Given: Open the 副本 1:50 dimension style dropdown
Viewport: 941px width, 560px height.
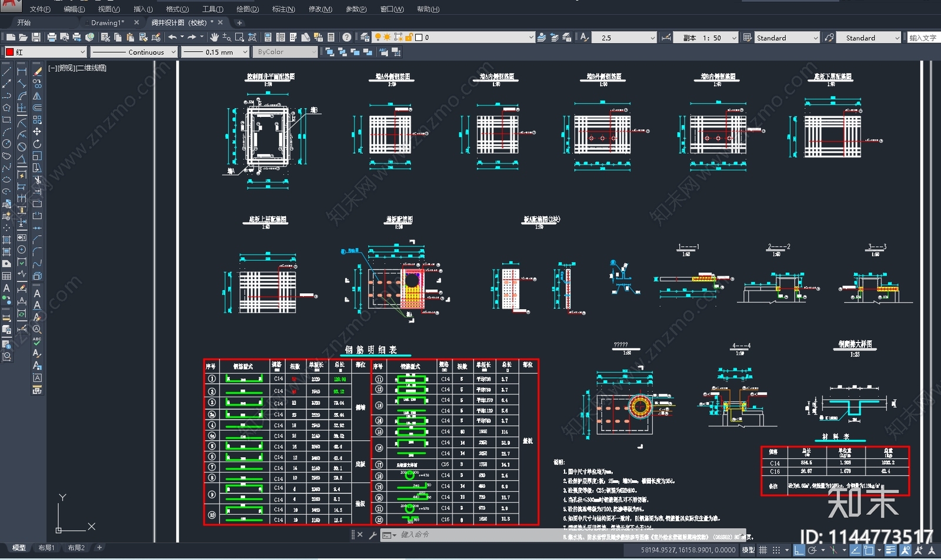Looking at the screenshot, I should point(706,37).
